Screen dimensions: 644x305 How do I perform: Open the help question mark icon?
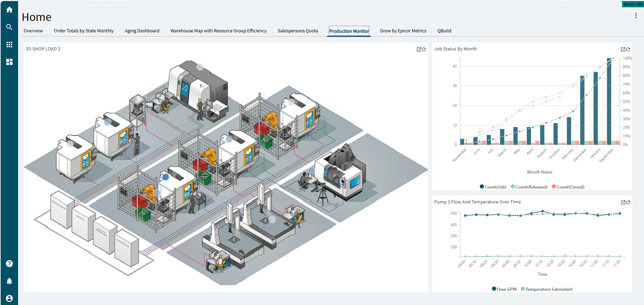(x=9, y=264)
